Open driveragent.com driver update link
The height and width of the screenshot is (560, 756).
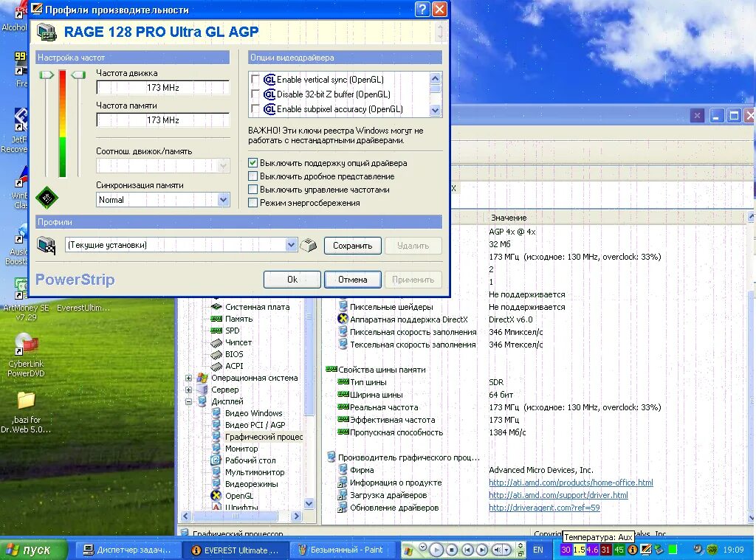point(544,508)
